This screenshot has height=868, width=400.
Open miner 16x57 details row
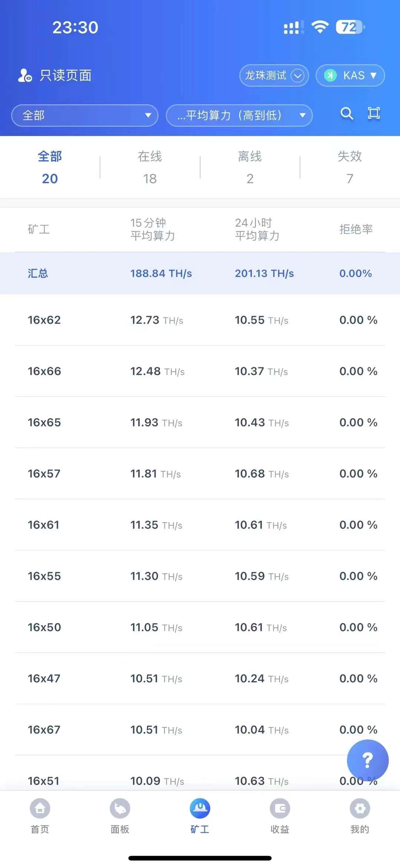tap(200, 473)
